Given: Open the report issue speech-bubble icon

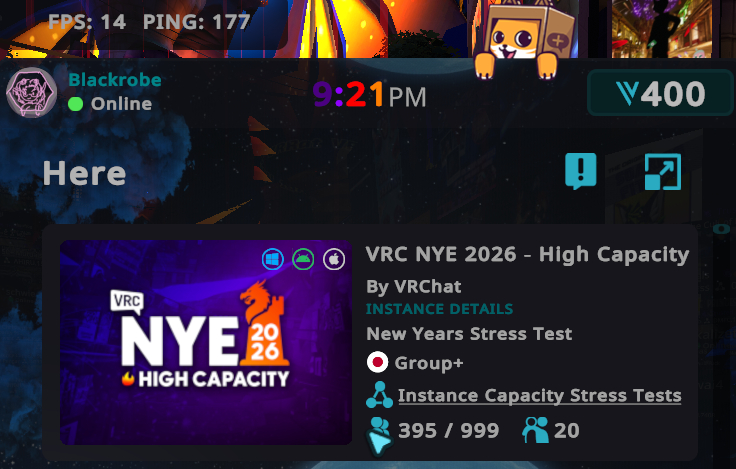Looking at the screenshot, I should point(581,171).
